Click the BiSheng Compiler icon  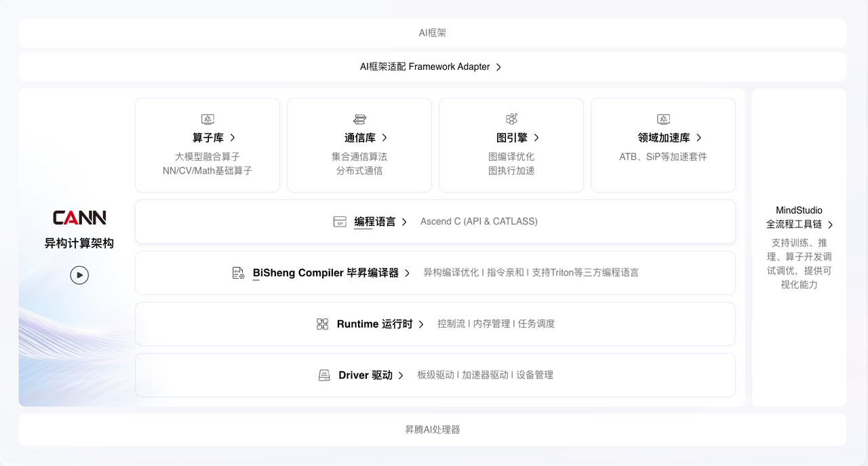(x=238, y=273)
